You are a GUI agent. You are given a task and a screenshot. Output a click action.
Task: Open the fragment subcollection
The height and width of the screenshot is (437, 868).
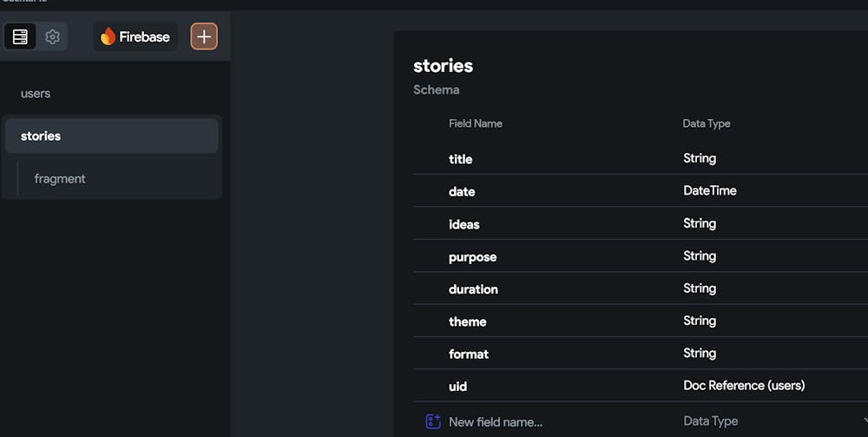click(x=60, y=178)
